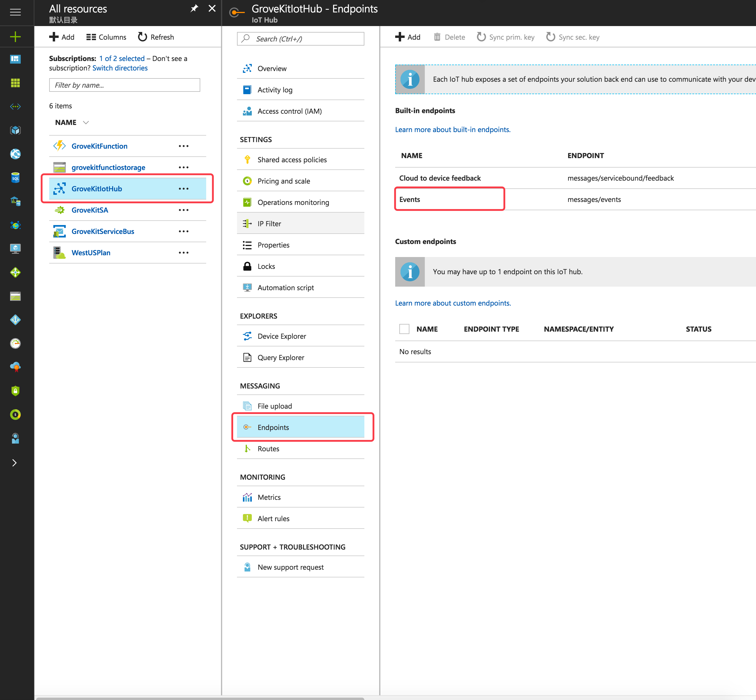756x700 pixels.
Task: Open Shared access policies menu item
Action: click(292, 160)
